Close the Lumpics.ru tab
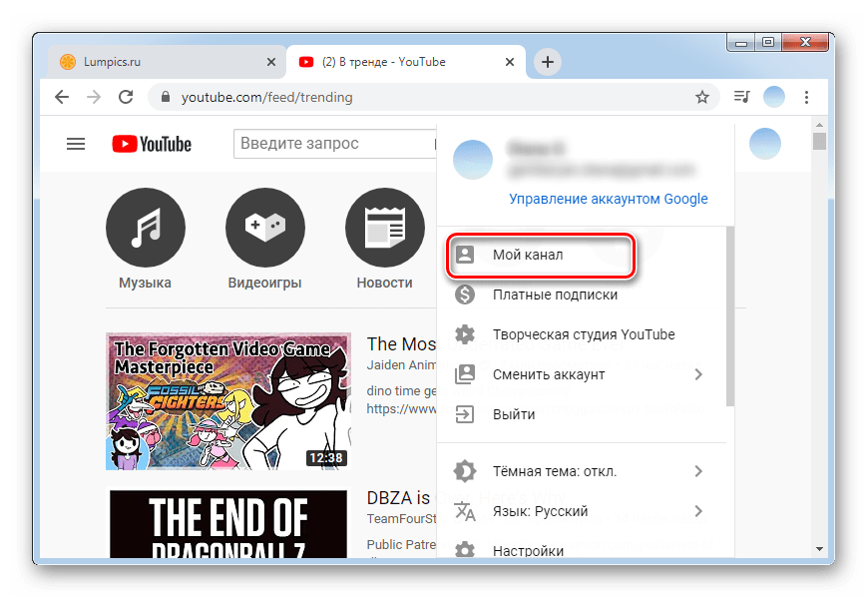The height and width of the screenshot is (598, 868). 271,62
